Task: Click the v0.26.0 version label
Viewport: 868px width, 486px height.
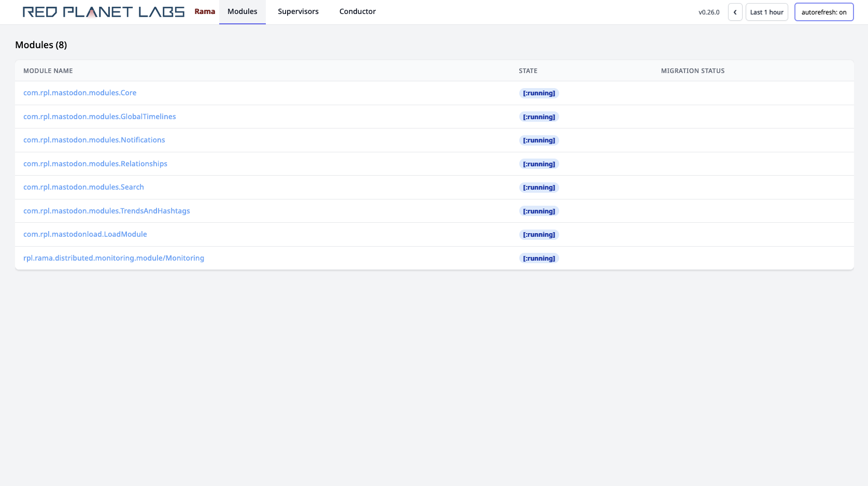Action: point(709,12)
